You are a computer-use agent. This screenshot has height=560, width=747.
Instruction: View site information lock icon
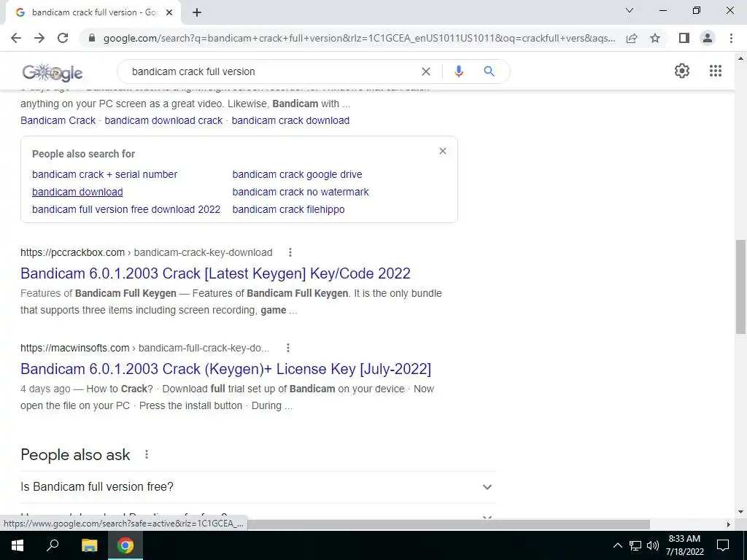(x=92, y=38)
